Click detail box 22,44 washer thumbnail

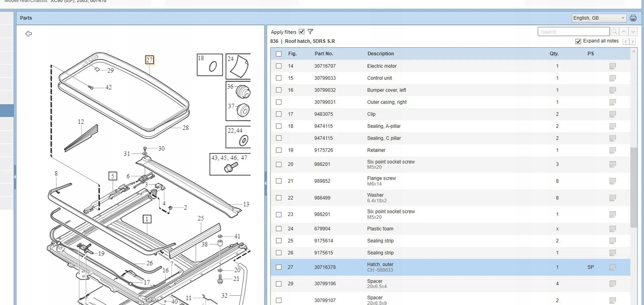click(x=238, y=137)
